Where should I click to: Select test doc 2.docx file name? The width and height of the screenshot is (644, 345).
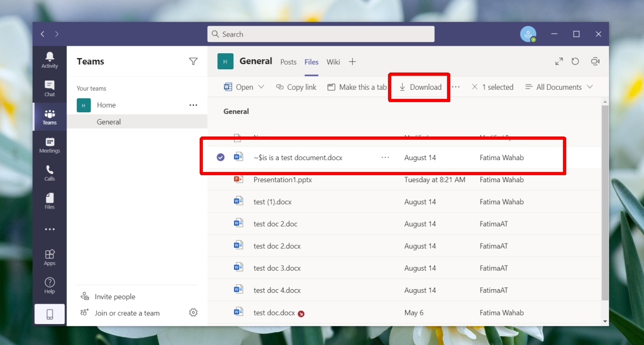tap(277, 246)
